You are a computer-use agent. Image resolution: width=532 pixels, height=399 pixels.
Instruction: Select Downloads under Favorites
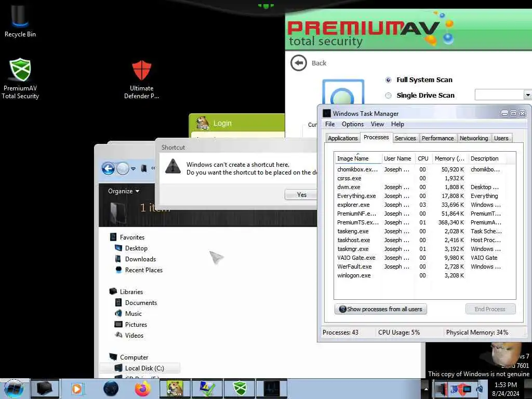click(x=140, y=259)
